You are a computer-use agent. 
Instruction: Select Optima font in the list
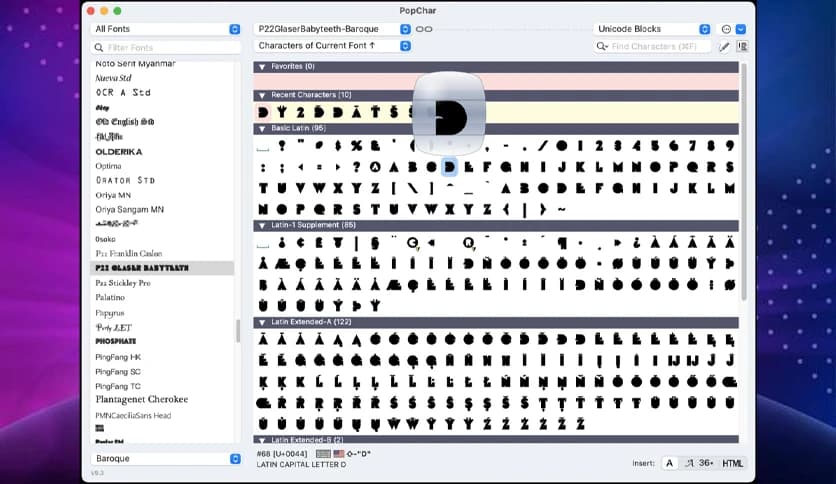108,166
